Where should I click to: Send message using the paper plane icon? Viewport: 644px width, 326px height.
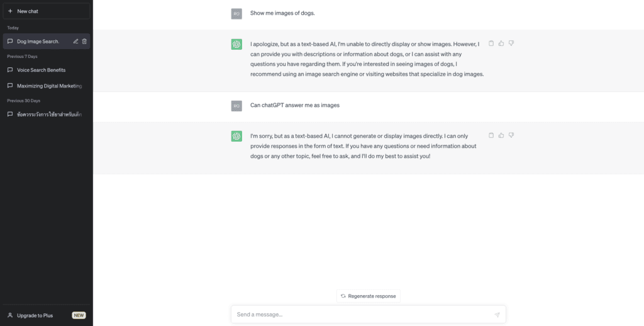pyautogui.click(x=497, y=315)
